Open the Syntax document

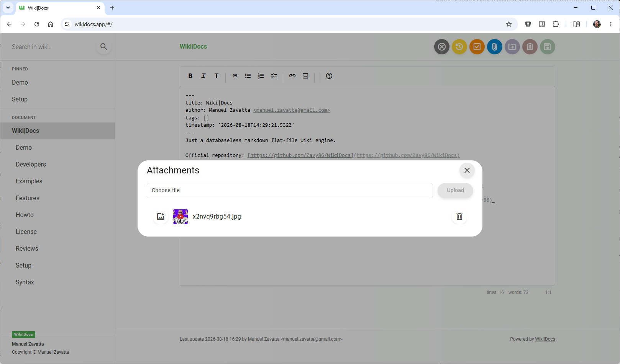tap(57, 282)
